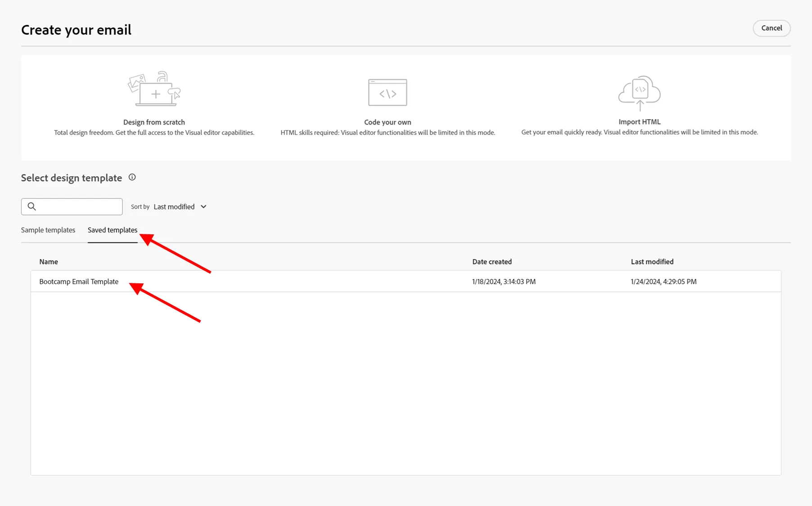This screenshot has width=812, height=506.
Task: Click the Sort by label
Action: point(140,207)
